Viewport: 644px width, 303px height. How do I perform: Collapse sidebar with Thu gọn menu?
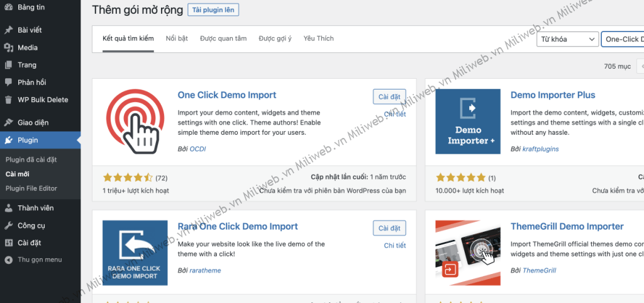tap(40, 260)
